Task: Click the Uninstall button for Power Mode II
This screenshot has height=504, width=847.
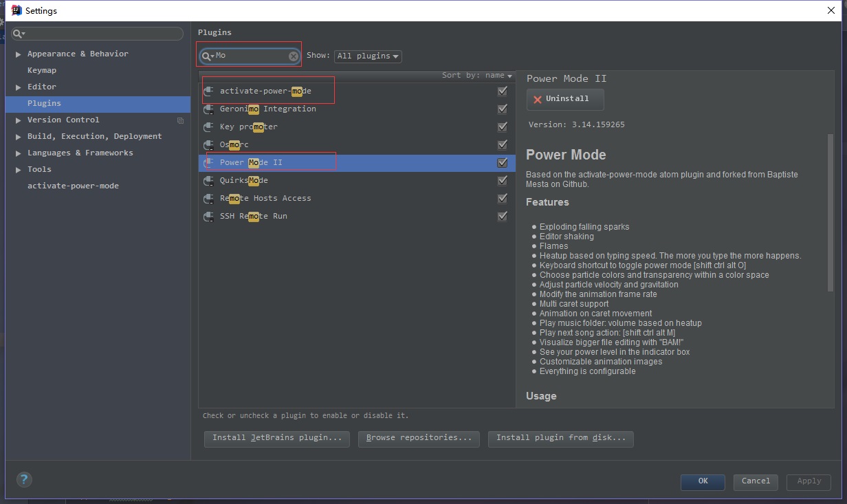Action: (565, 99)
